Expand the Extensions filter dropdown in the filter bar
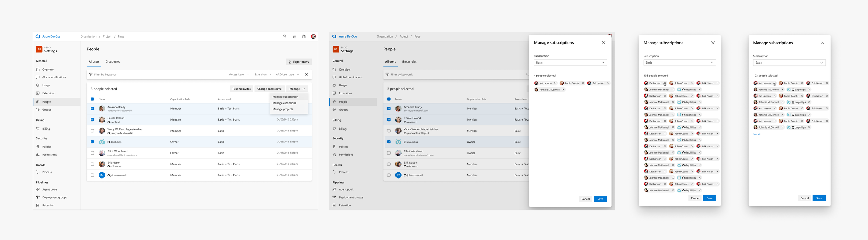Image resolution: width=868 pixels, height=240 pixels. [x=264, y=75]
